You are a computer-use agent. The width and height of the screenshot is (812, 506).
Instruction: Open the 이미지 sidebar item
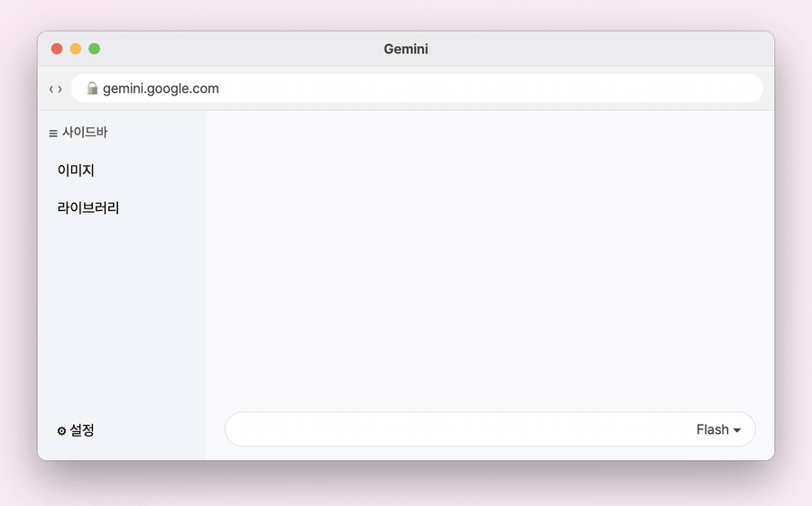pyautogui.click(x=76, y=170)
